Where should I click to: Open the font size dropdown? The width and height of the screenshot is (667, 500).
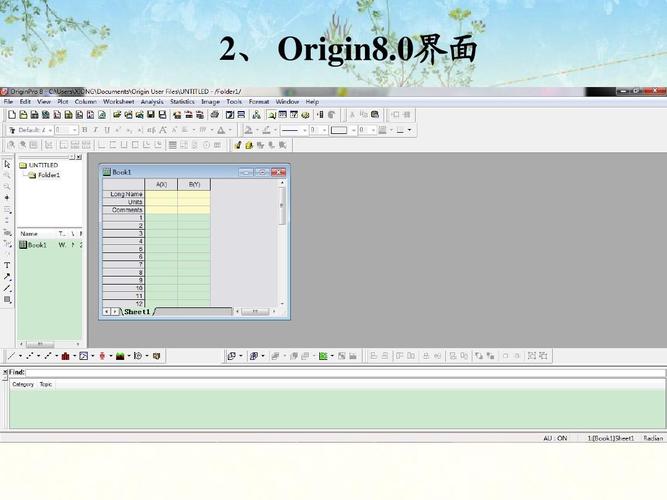click(x=75, y=130)
